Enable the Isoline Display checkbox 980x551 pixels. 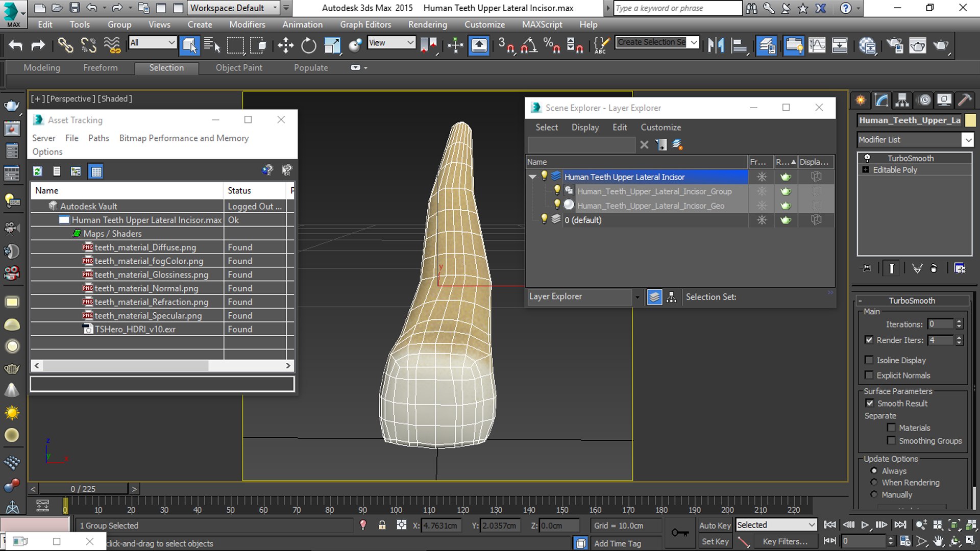869,360
